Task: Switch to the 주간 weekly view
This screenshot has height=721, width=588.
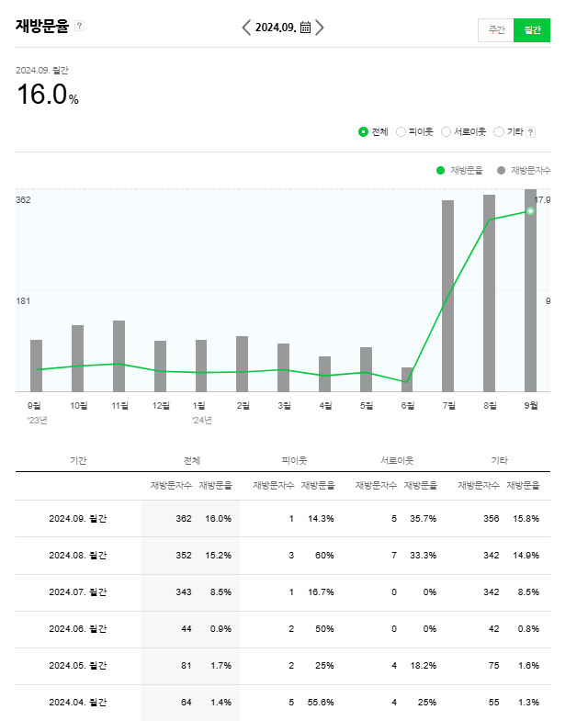Action: click(496, 30)
